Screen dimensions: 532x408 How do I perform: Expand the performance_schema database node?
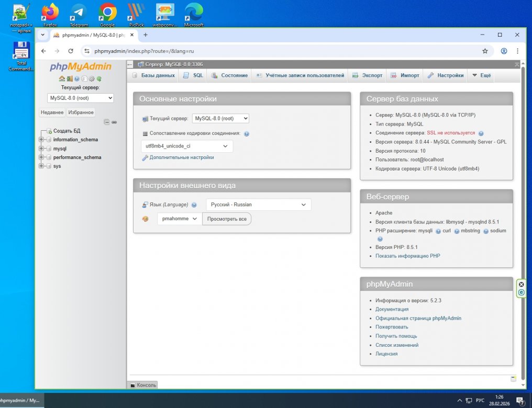click(41, 157)
